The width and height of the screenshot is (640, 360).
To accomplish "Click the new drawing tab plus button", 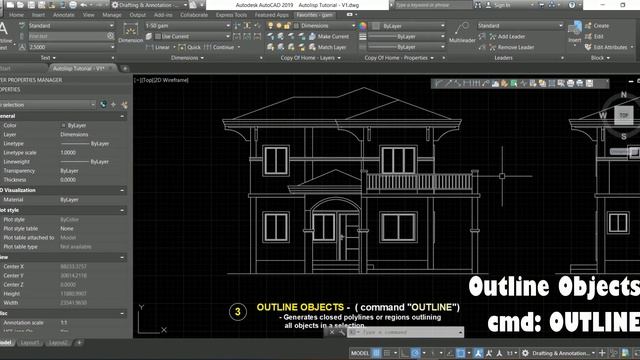I will tap(125, 68).
